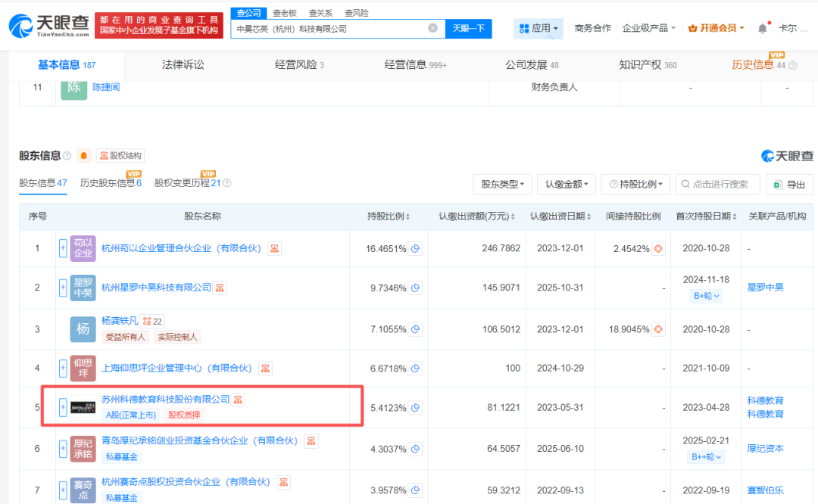Open the 苏州科德教育科技股份有限公司 link
The width and height of the screenshot is (818, 504).
165,399
